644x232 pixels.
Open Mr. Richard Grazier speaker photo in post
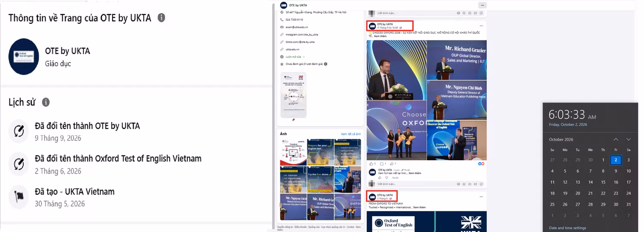[x=457, y=60]
